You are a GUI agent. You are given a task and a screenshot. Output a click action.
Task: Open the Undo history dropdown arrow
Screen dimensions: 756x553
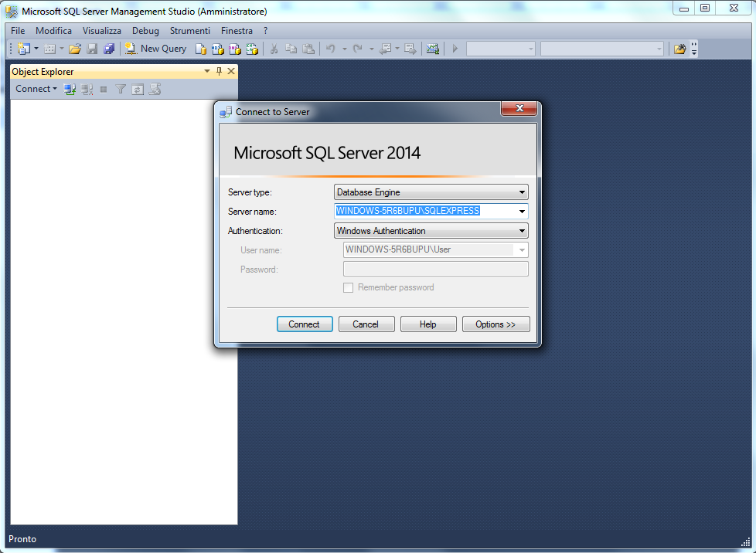pos(344,49)
